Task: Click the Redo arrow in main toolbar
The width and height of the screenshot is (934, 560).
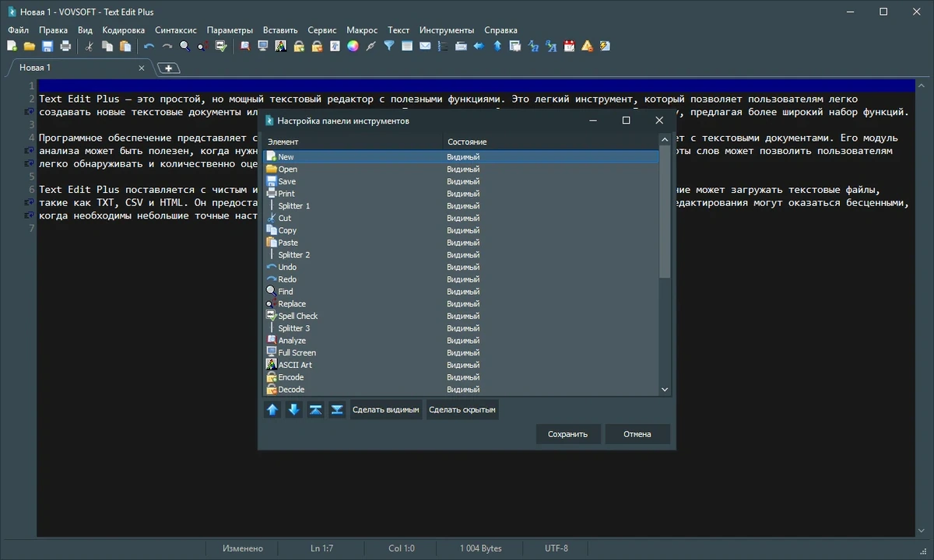Action: 167,46
